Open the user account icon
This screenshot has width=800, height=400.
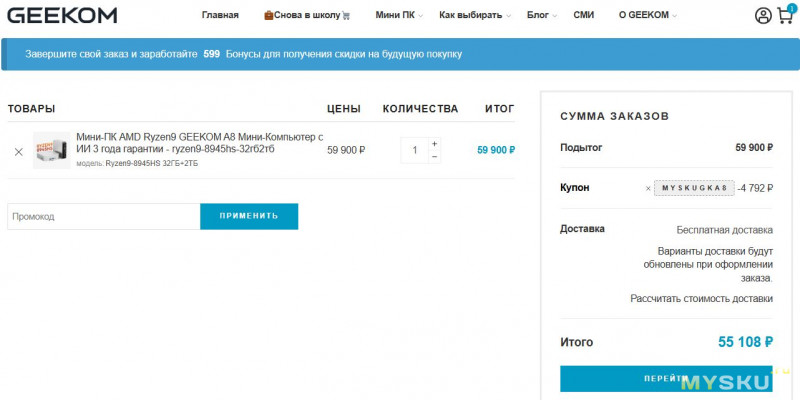point(763,16)
